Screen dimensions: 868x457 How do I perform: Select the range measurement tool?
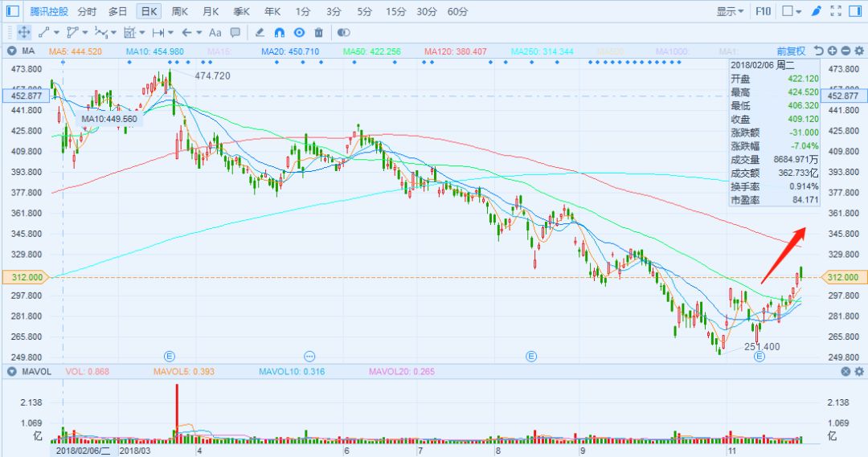(129, 33)
